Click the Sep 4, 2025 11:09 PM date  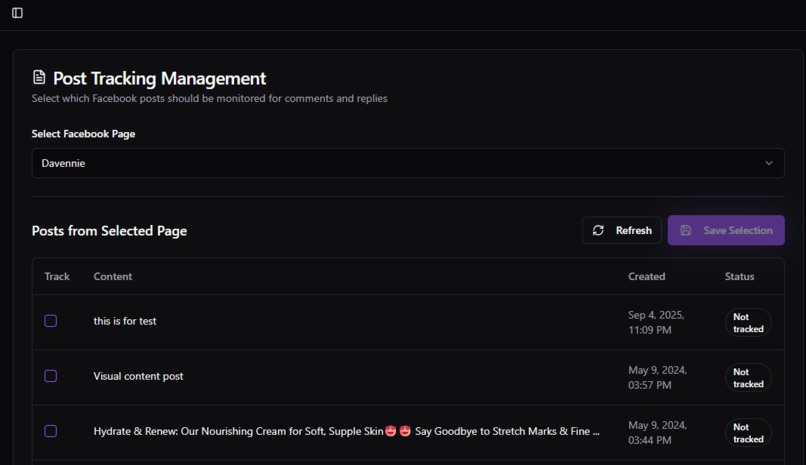(656, 322)
